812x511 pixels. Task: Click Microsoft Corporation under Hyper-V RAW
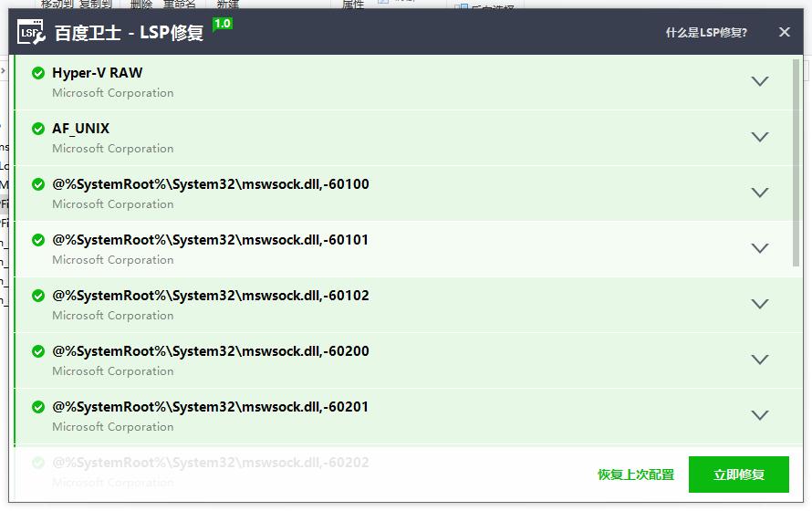click(113, 93)
